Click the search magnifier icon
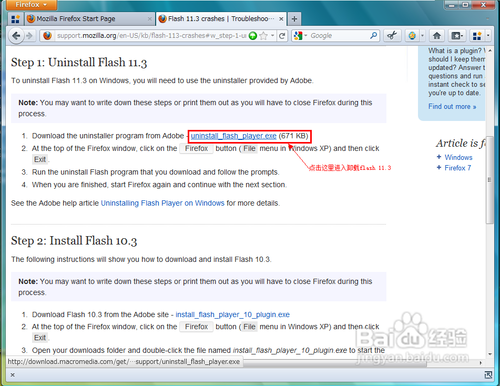 tap(374, 35)
